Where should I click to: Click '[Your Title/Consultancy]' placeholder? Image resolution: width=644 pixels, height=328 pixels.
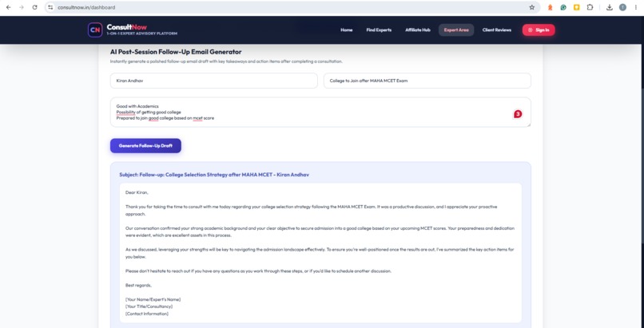[x=149, y=306]
